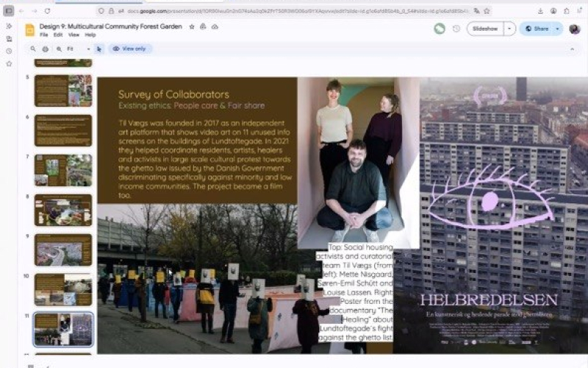The height and width of the screenshot is (368, 588).
Task: Collapse the menus with the chevron
Action: coord(573,49)
